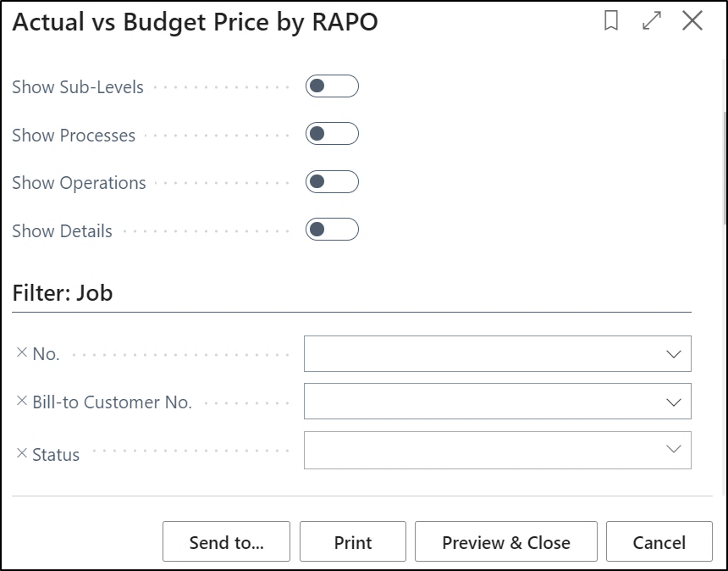Turn on the Show Processes switch

(332, 134)
